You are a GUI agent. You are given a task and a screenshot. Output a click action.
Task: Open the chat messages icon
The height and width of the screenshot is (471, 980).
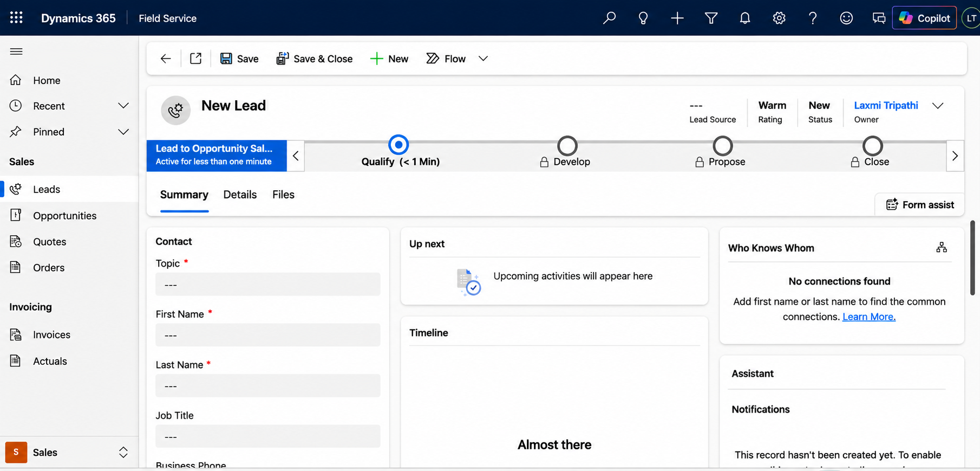879,18
